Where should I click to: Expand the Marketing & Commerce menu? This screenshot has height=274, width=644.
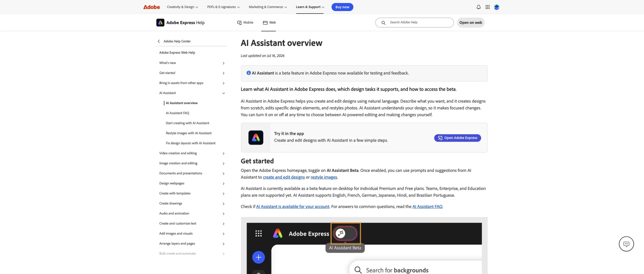pos(268,7)
